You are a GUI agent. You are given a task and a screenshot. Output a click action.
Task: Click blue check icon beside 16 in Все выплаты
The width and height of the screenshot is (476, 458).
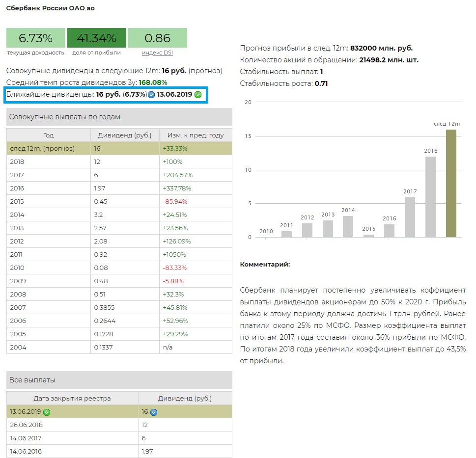[154, 412]
